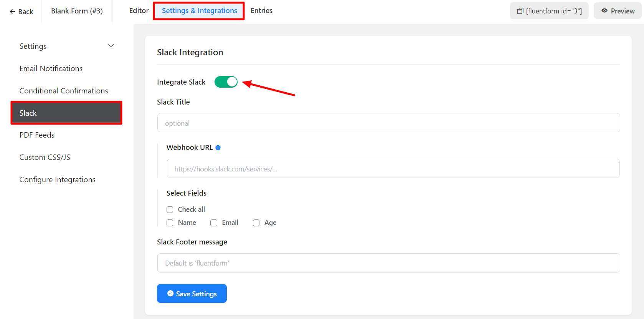Open Configure Integrations page
Image resolution: width=644 pixels, height=319 pixels.
pyautogui.click(x=57, y=179)
